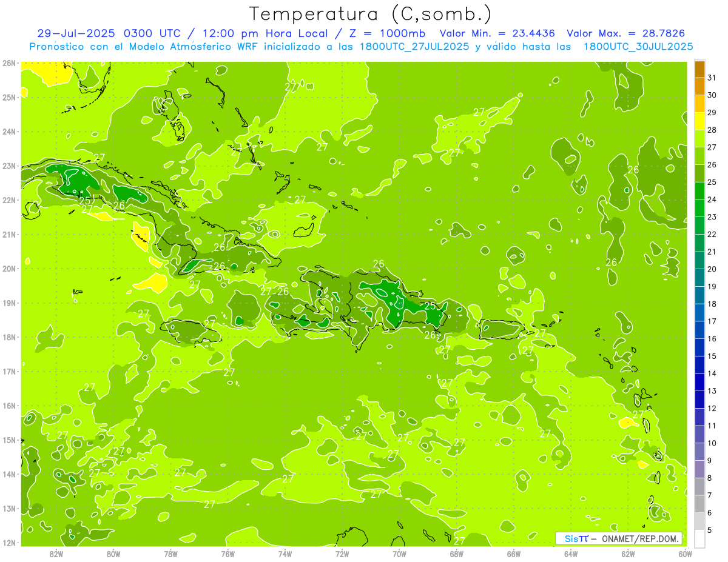Click the "74W" longitude axis label
This screenshot has width=728, height=562.
[x=285, y=554]
